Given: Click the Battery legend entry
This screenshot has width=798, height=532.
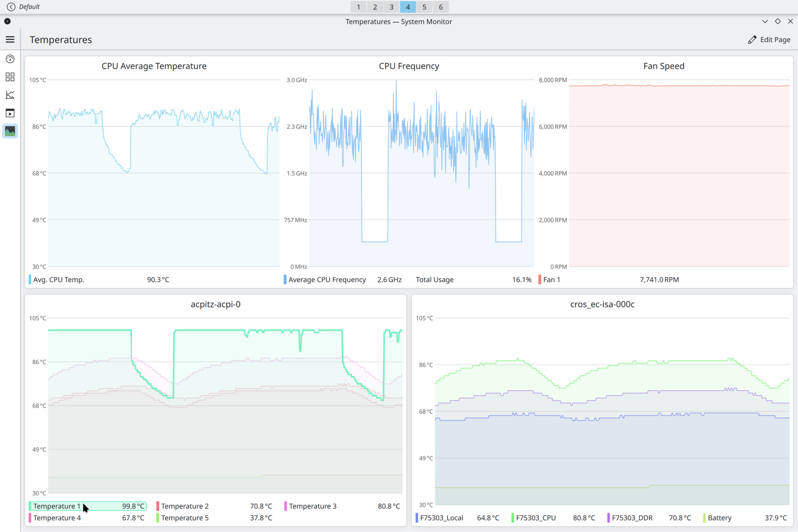Looking at the screenshot, I should click(745, 518).
